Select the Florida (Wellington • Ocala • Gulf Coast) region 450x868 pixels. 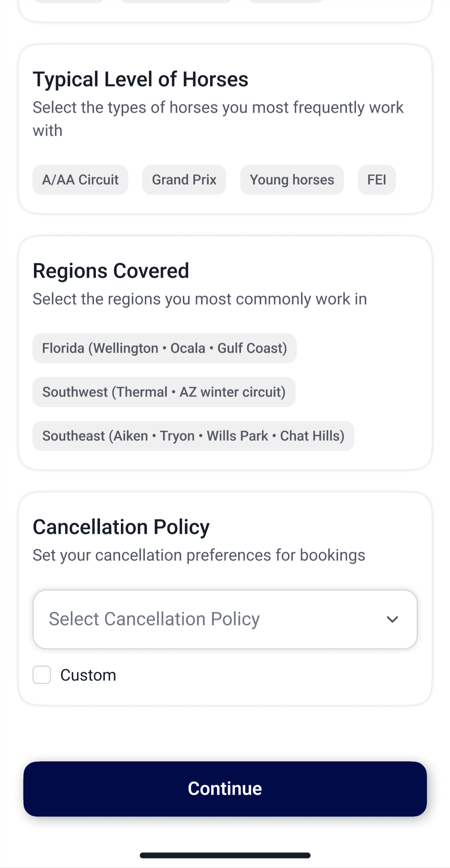click(x=164, y=348)
